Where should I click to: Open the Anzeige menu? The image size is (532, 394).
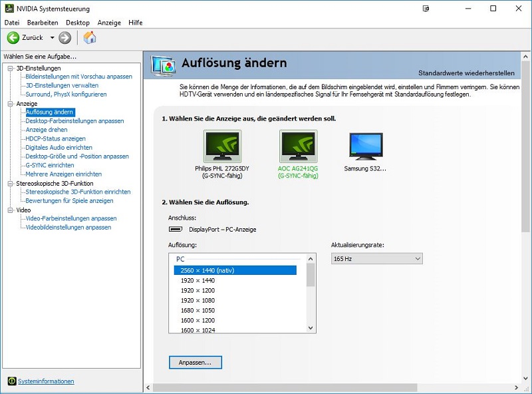109,23
